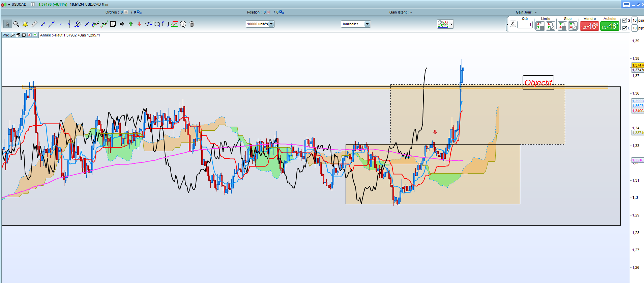Insert a green up arrow marker

click(x=130, y=24)
